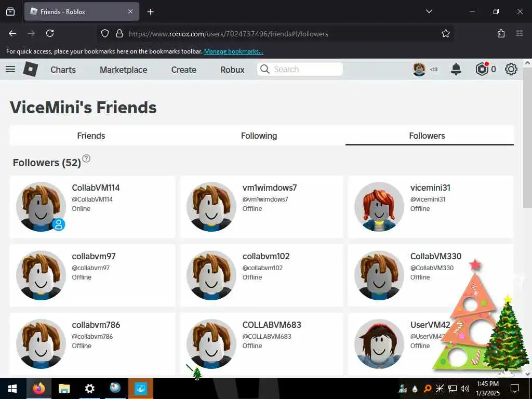The height and width of the screenshot is (399, 532).
Task: Click the '@COLLABVM683' username text
Action: [267, 336]
